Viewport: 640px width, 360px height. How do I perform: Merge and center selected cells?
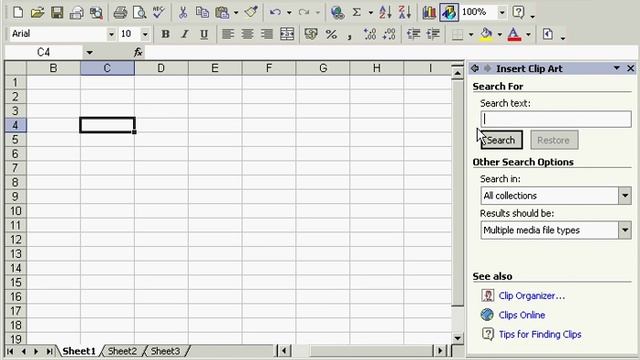pos(287,34)
